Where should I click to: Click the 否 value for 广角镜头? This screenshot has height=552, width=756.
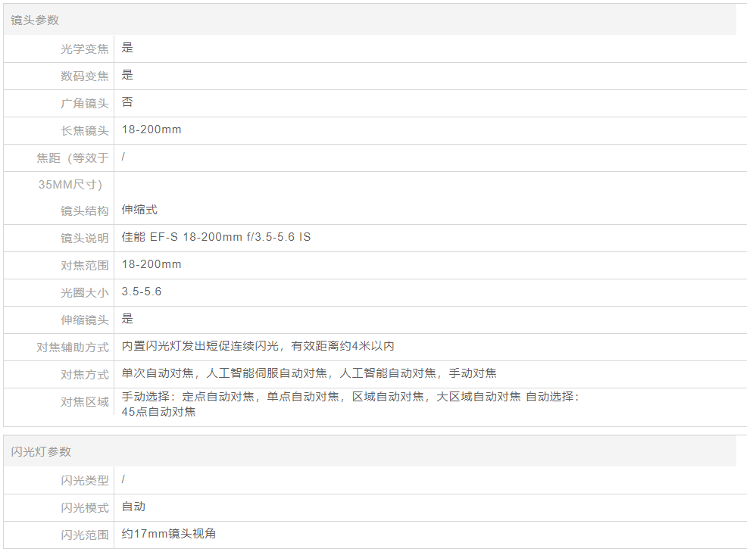(x=127, y=102)
